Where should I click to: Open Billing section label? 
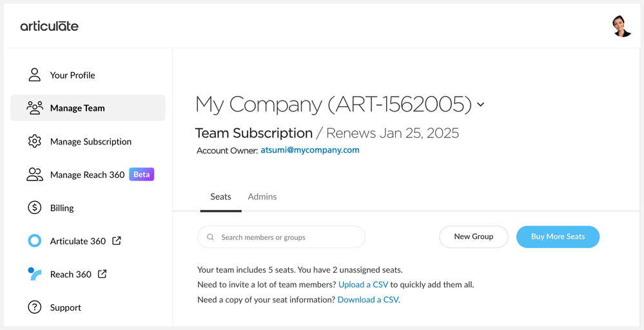[x=62, y=208]
